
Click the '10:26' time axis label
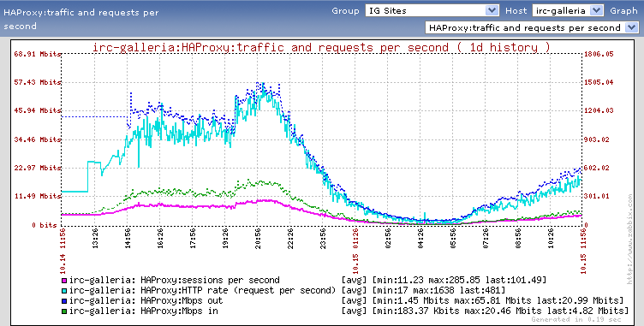[551, 239]
